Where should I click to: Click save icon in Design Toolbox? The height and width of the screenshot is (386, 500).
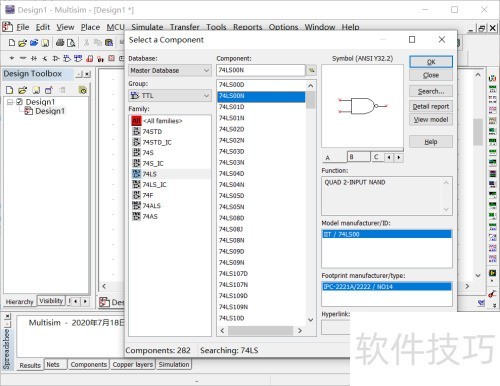pos(36,90)
